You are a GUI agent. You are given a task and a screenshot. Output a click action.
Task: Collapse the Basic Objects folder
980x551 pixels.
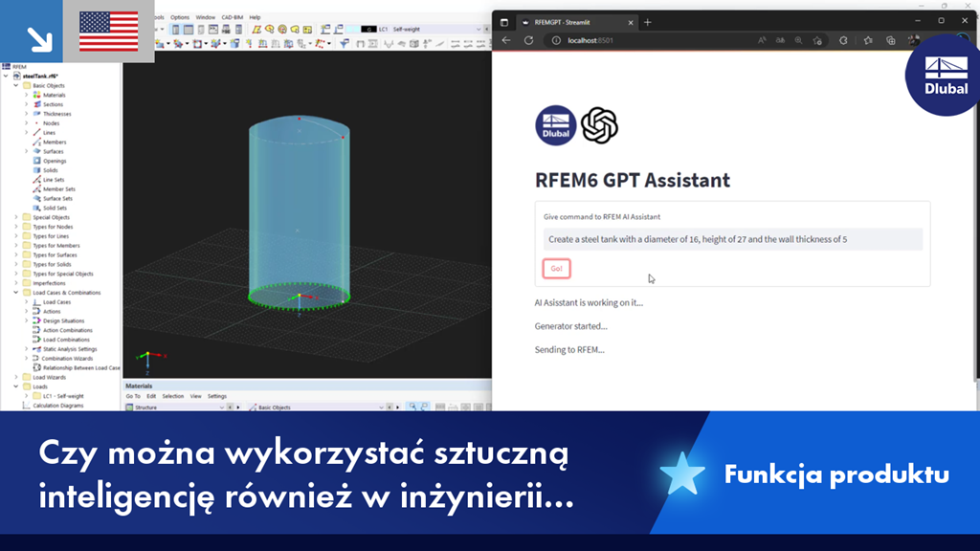pos(16,85)
